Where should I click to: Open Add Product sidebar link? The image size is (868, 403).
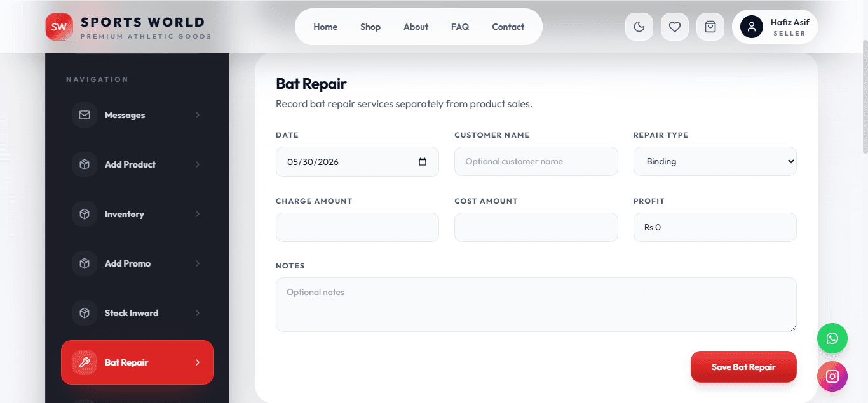(x=137, y=164)
